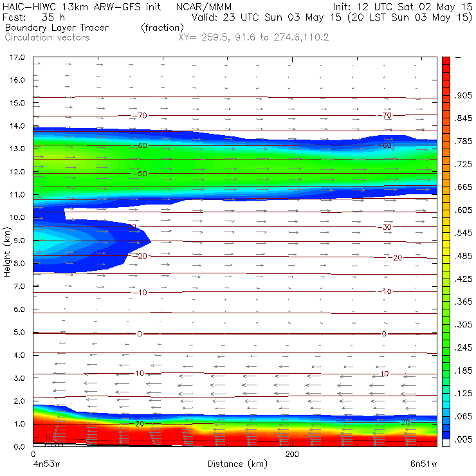Image resolution: width=476 pixels, height=476 pixels.
Task: Select the '.725' color bar value
Action: [x=464, y=164]
